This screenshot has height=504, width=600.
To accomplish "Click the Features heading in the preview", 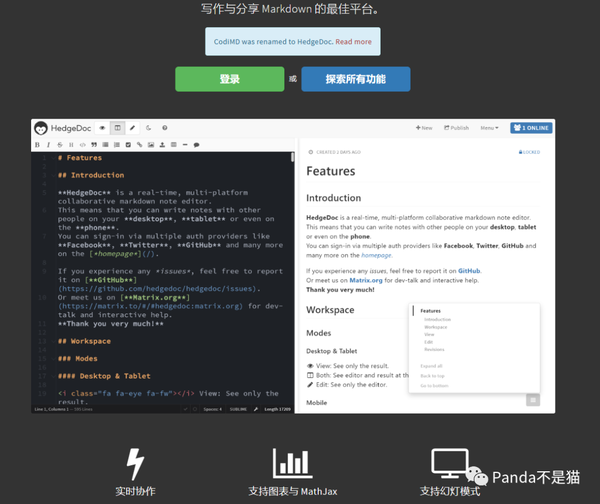I will [x=331, y=171].
